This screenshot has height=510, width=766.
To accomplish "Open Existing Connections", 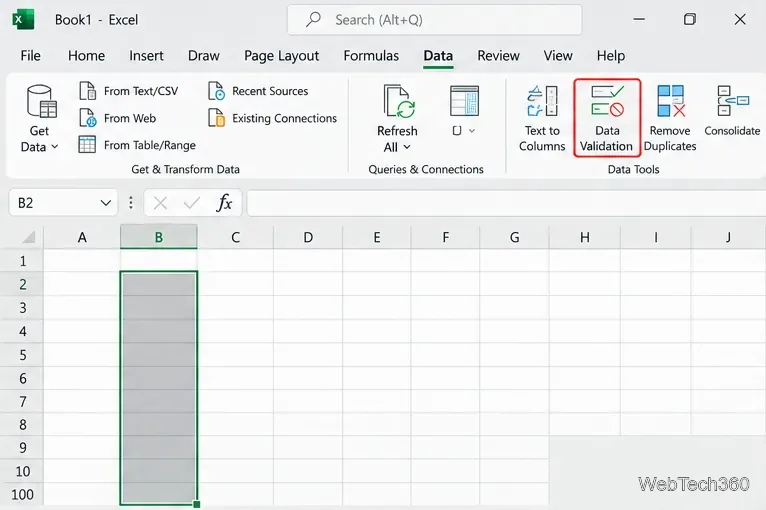I will [273, 118].
